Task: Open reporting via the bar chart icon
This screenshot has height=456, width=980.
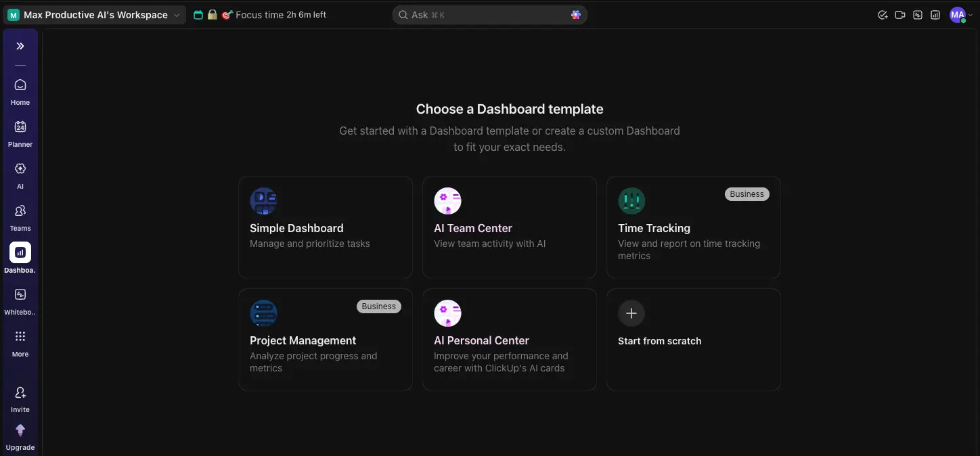Action: (x=935, y=14)
